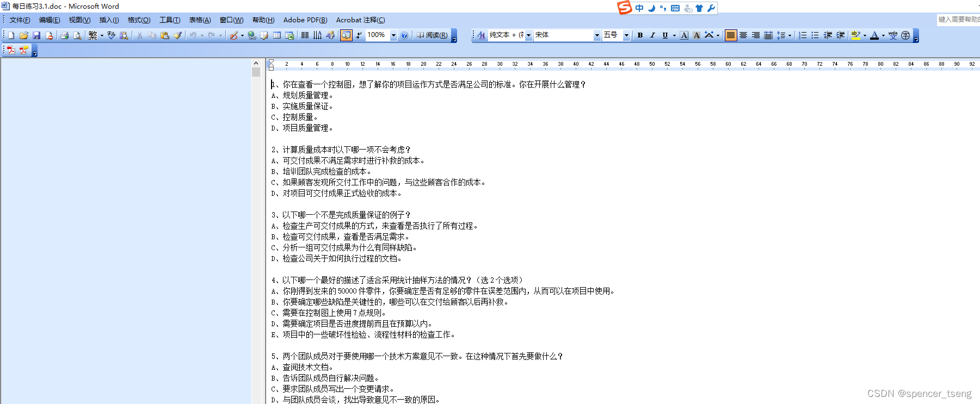The width and height of the screenshot is (980, 404).
Task: Toggle the Document Map button
Action: [346, 35]
